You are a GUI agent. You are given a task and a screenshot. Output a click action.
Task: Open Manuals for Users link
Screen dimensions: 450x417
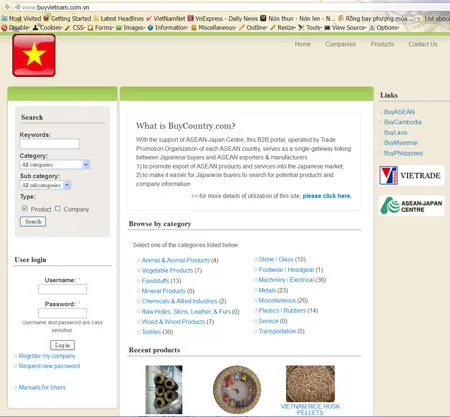tap(42, 387)
